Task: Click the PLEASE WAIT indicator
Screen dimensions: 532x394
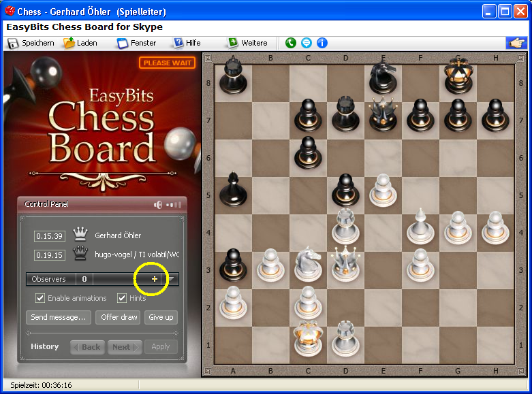Action: coord(167,63)
